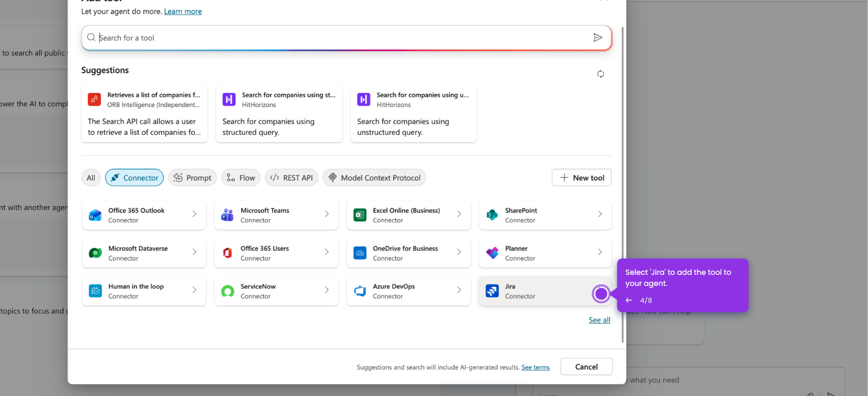Expand Office 365 Outlook chevron
The width and height of the screenshot is (868, 396).
(x=194, y=214)
